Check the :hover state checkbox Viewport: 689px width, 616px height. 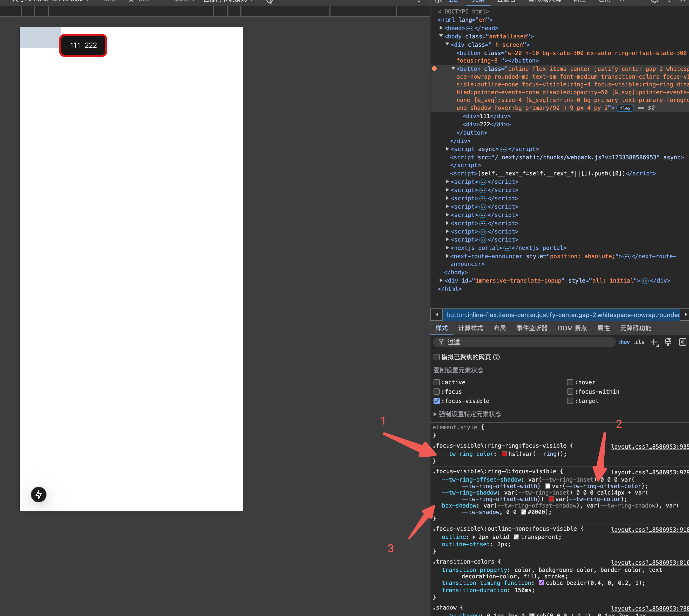[x=570, y=382]
